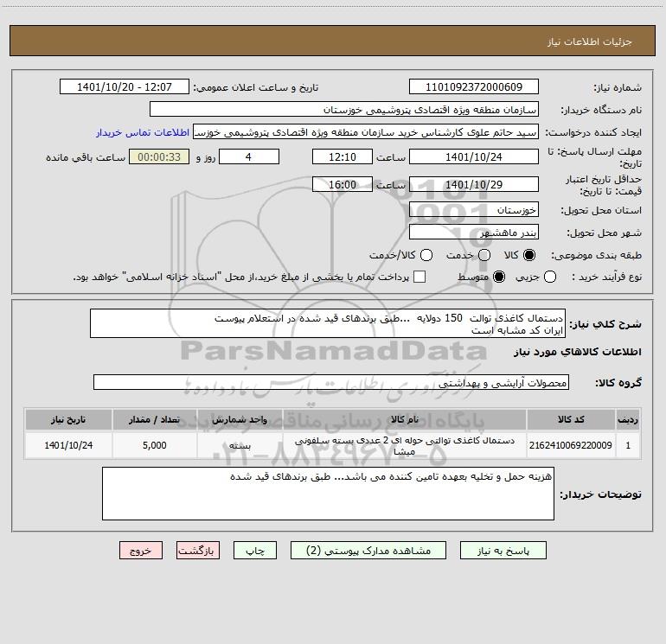Click the delivery city field بندر ماهشهر
The image size is (666, 644).
474,232
